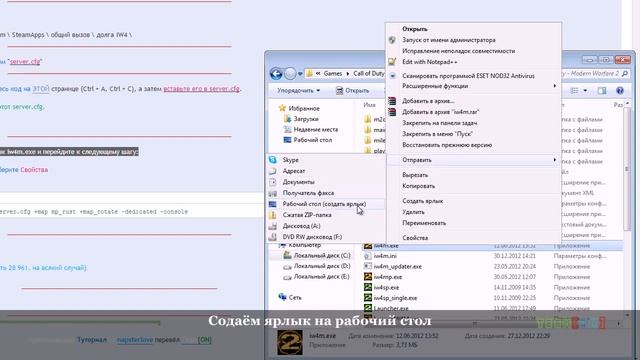Choose Открыть in the context menu
This screenshot has height=360, width=640.
[415, 29]
